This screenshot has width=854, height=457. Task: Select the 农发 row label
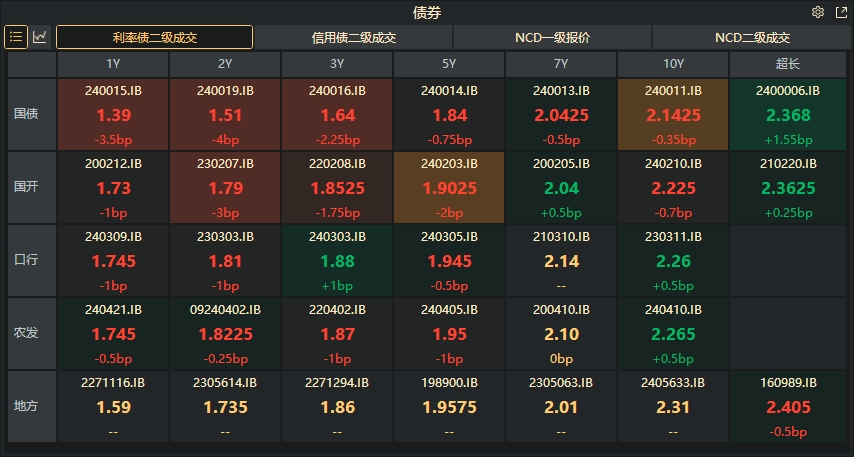26,332
